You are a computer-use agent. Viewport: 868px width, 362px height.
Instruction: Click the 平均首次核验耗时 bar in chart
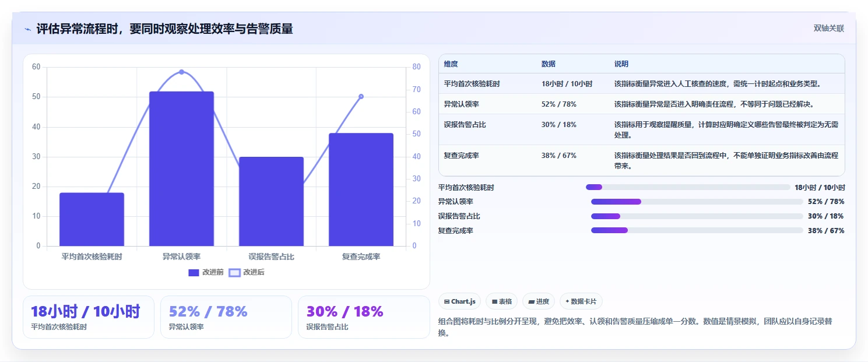92,219
